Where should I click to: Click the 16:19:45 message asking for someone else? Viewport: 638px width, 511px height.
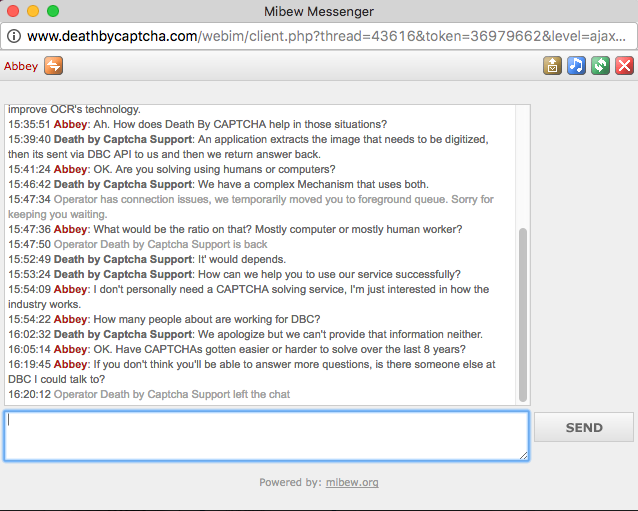click(252, 371)
